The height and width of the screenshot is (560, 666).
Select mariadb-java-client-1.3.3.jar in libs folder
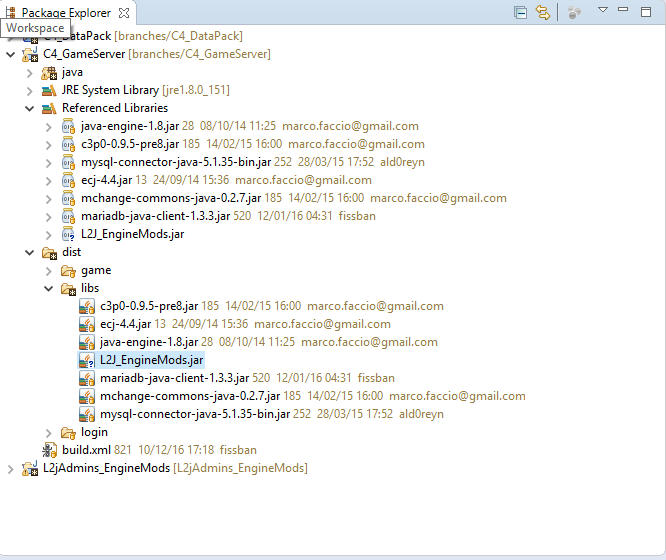click(247, 378)
